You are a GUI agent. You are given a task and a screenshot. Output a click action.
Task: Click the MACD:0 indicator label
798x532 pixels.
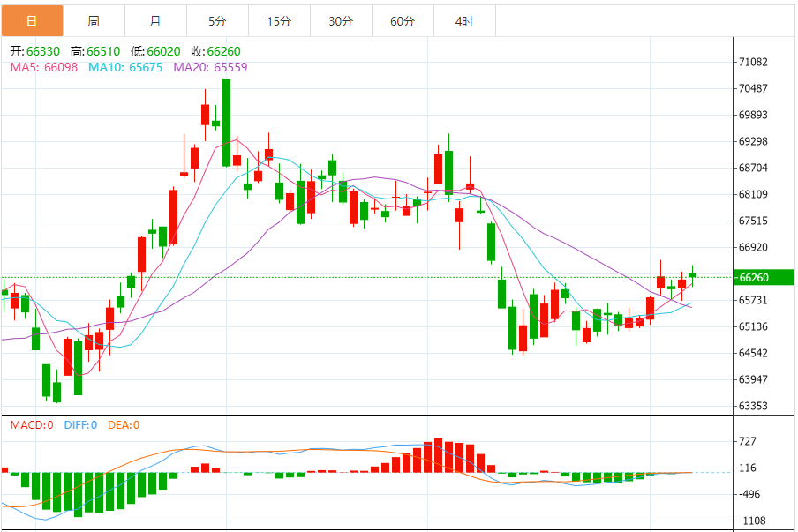(32, 425)
